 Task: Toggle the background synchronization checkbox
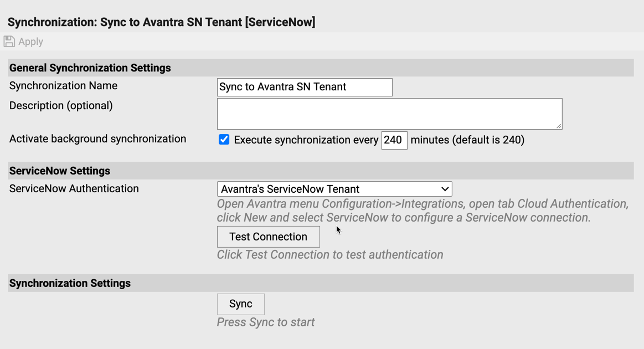(224, 140)
